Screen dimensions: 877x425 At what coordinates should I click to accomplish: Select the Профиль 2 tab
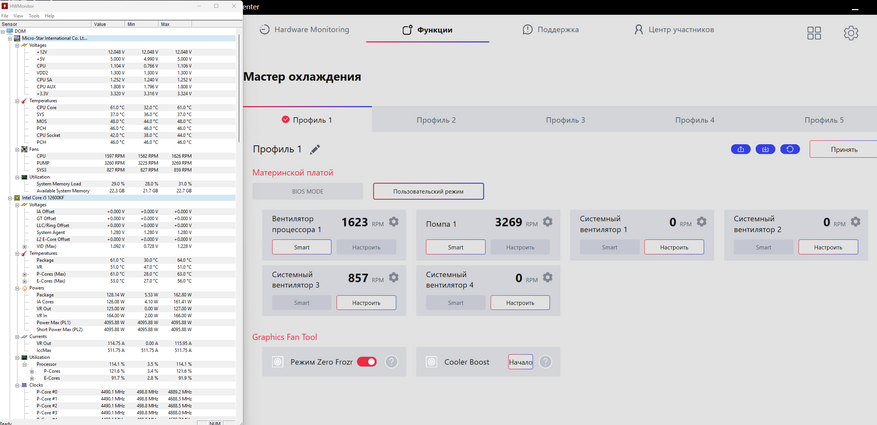coord(436,120)
